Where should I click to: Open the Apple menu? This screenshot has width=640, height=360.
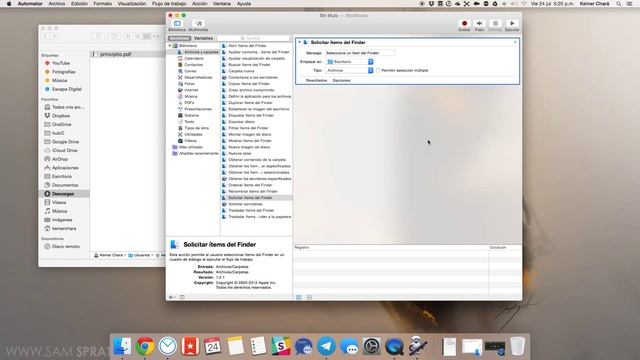(x=9, y=4)
